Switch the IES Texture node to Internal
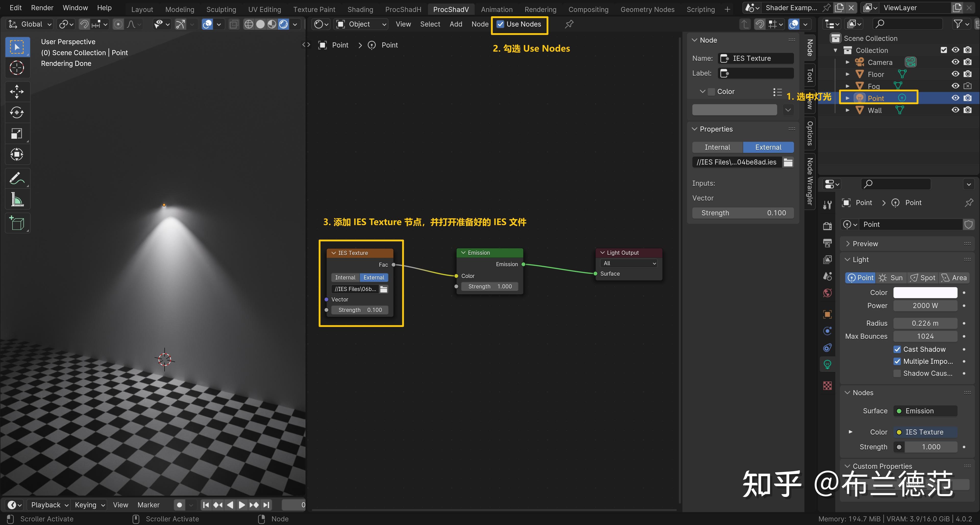 345,277
